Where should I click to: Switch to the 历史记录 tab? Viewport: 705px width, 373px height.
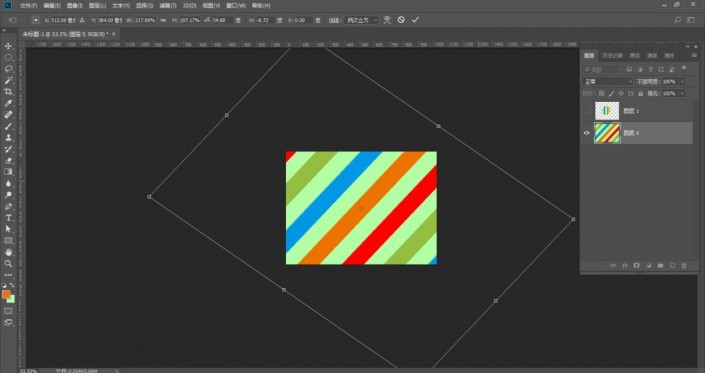coord(612,55)
